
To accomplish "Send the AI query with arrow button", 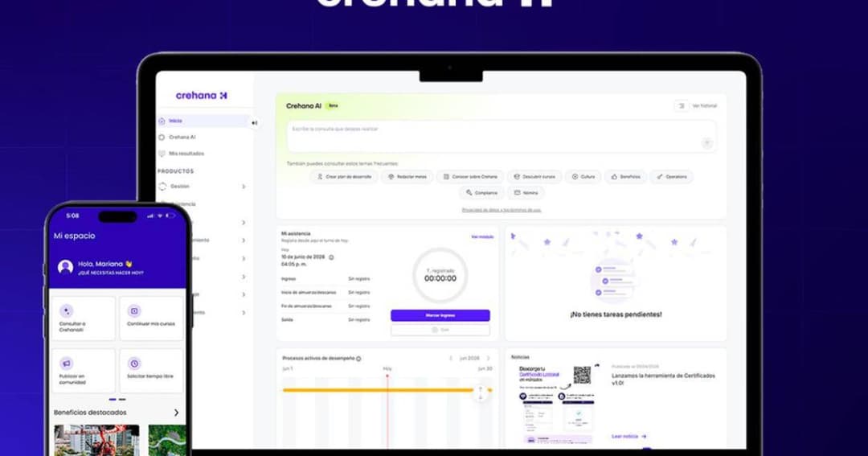I will click(706, 143).
